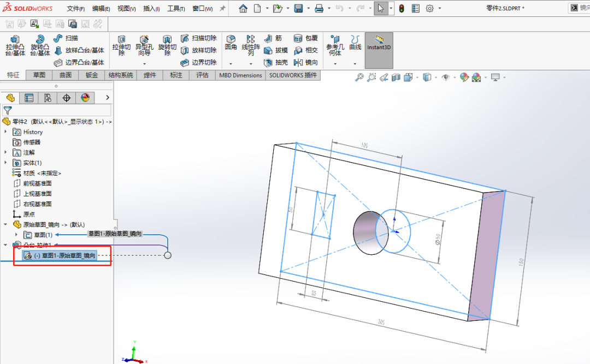Open the 文件(F) menu
Screen dimensions: 590x364
click(x=75, y=9)
